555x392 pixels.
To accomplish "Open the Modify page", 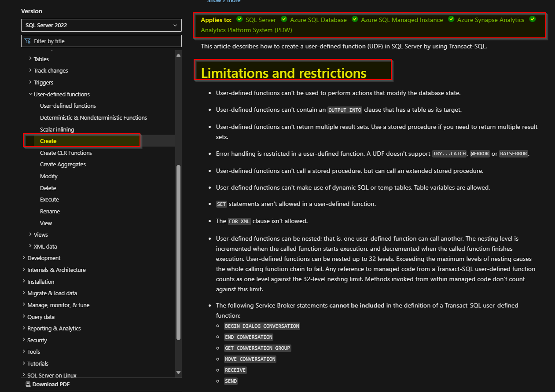I will pos(49,176).
